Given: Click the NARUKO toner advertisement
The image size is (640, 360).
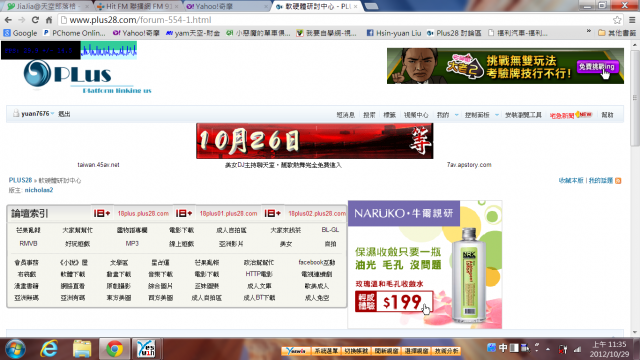Looking at the screenshot, I should (425, 264).
